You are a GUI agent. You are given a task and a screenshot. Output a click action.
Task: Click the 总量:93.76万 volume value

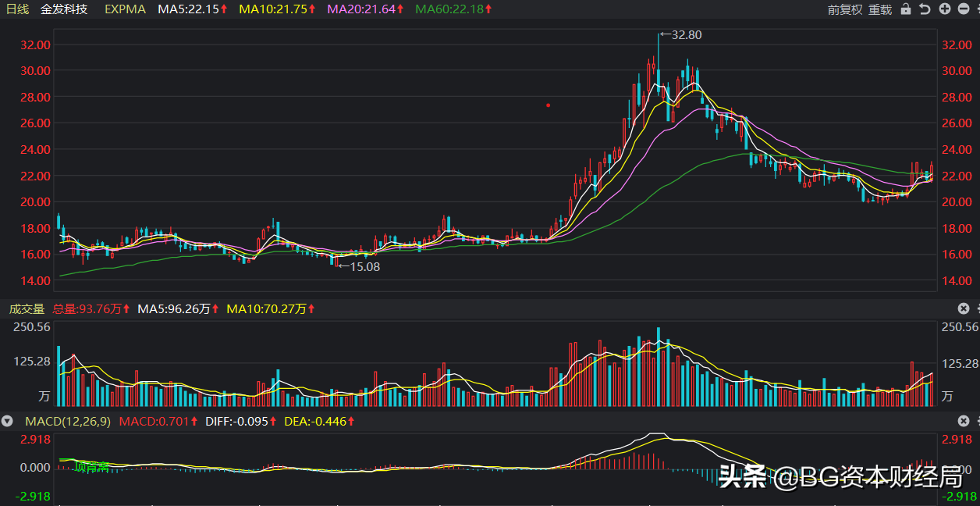click(x=91, y=308)
